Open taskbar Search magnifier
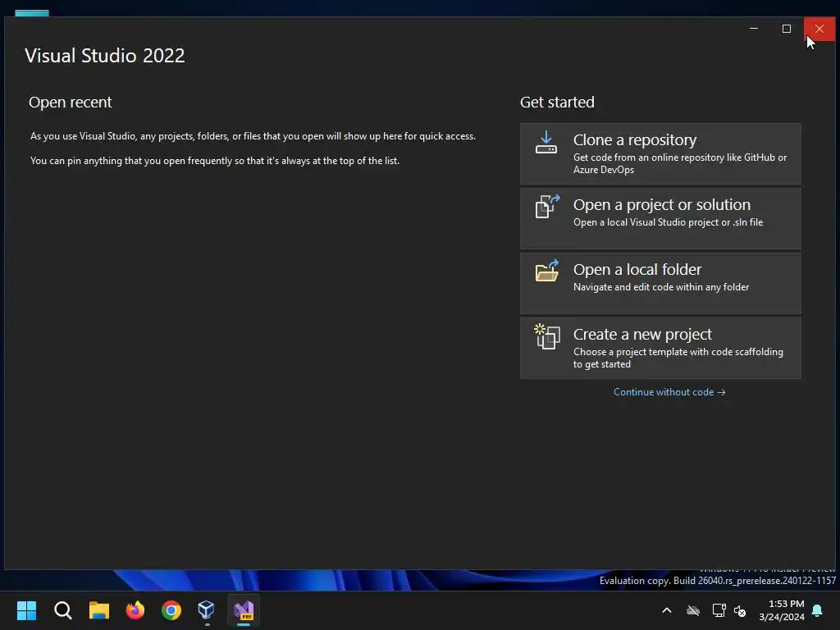This screenshot has height=630, width=840. click(x=62, y=610)
